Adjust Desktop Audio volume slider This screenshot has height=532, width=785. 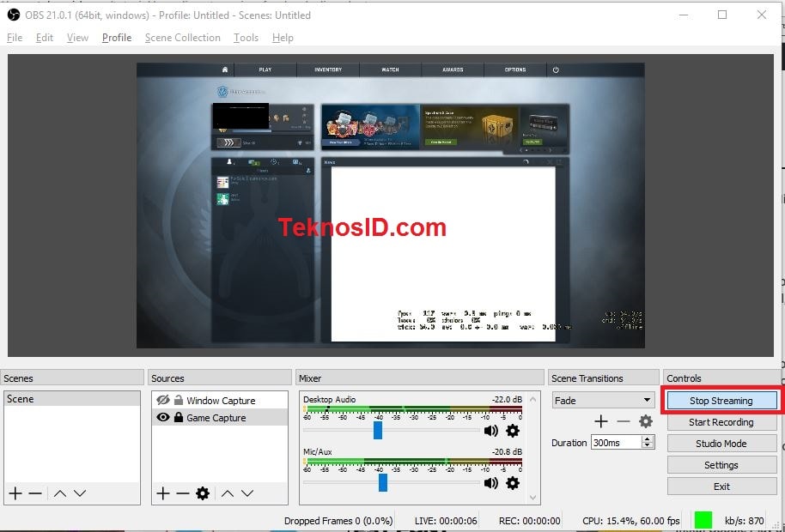pyautogui.click(x=378, y=431)
